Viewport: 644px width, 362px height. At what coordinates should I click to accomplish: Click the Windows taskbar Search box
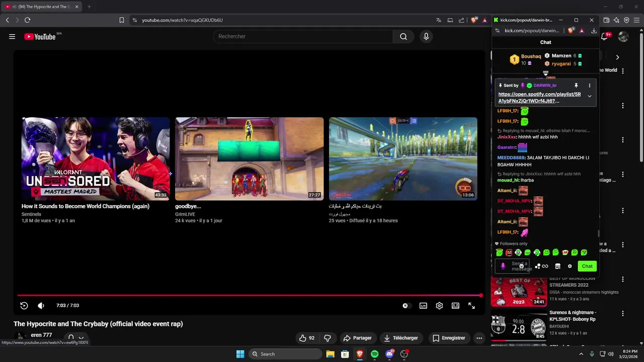286,354
